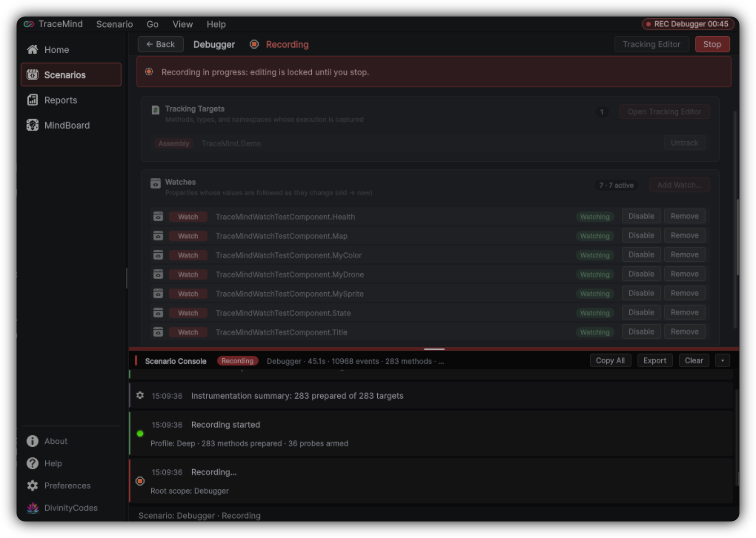Remove the MyDrone watch

click(x=684, y=274)
